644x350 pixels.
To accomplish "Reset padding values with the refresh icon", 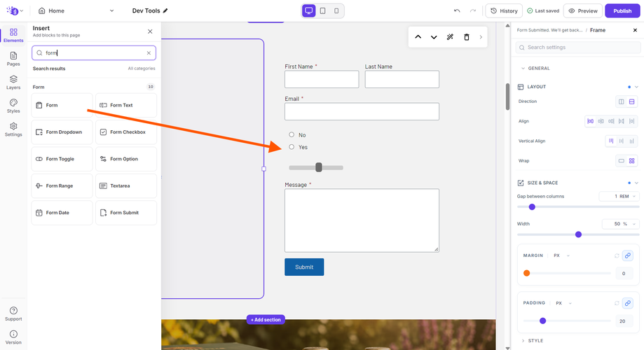I will [617, 303].
